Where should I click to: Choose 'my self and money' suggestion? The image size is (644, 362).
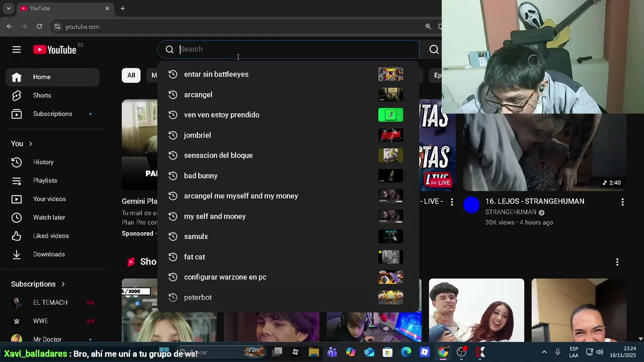pos(288,216)
